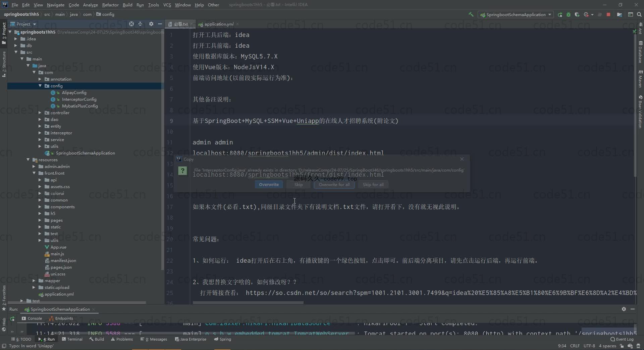
Task: Open the Maven tool window
Action: (640, 78)
